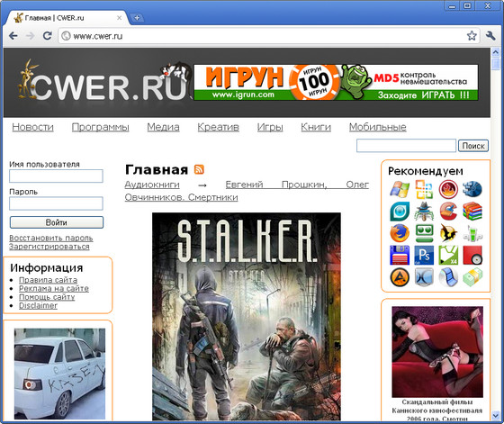Open the S.T.A.L.K.E.R. cover image
Image resolution: width=504 pixels, height=424 pixels.
247,316
